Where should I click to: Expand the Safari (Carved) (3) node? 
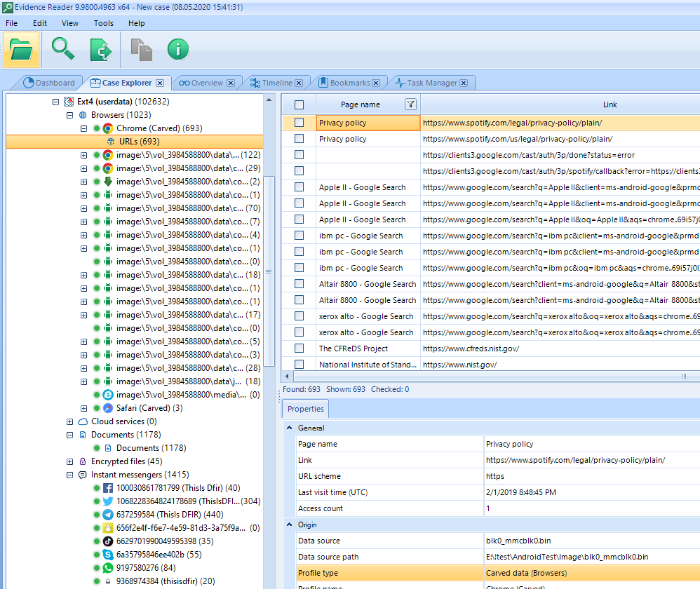click(x=83, y=408)
